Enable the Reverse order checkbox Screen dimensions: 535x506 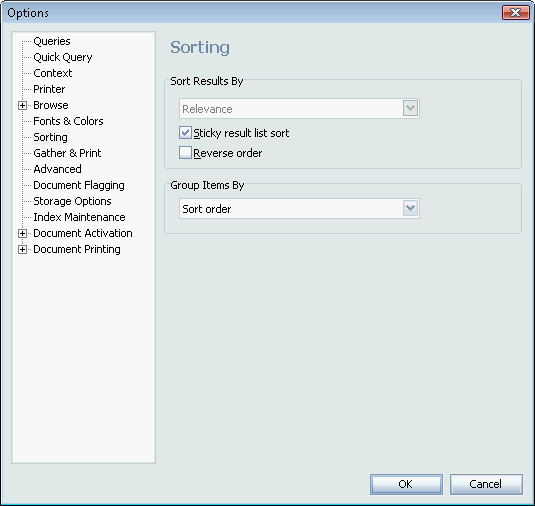click(185, 153)
